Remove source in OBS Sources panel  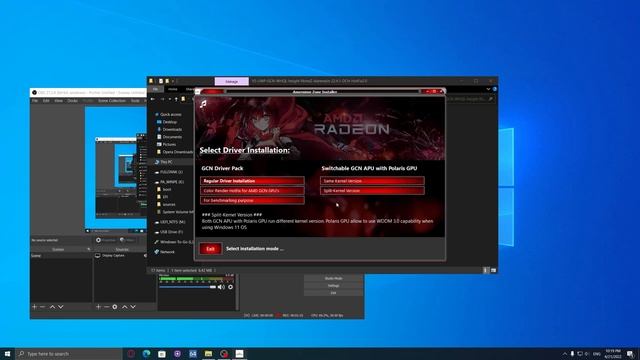pyautogui.click(x=107, y=307)
